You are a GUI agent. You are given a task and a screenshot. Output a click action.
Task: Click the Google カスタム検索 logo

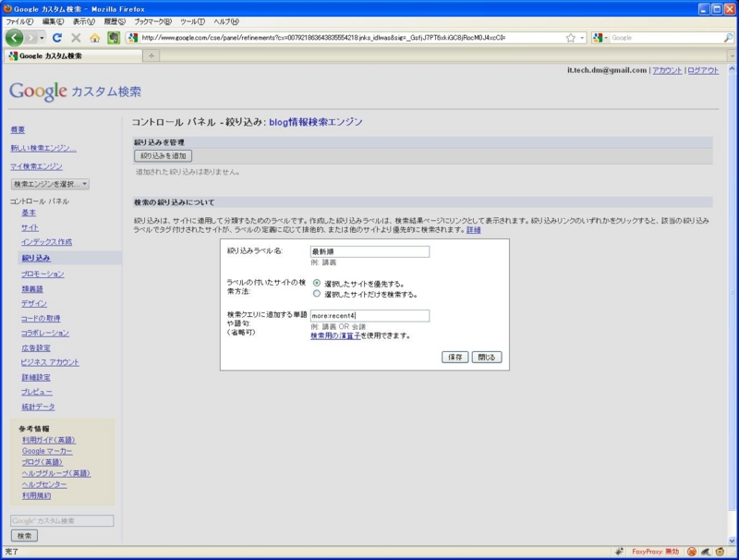click(x=76, y=91)
